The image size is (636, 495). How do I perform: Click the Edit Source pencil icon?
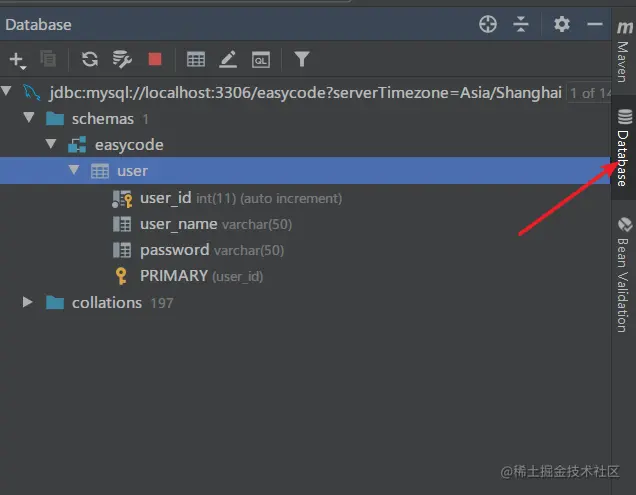pos(228,60)
